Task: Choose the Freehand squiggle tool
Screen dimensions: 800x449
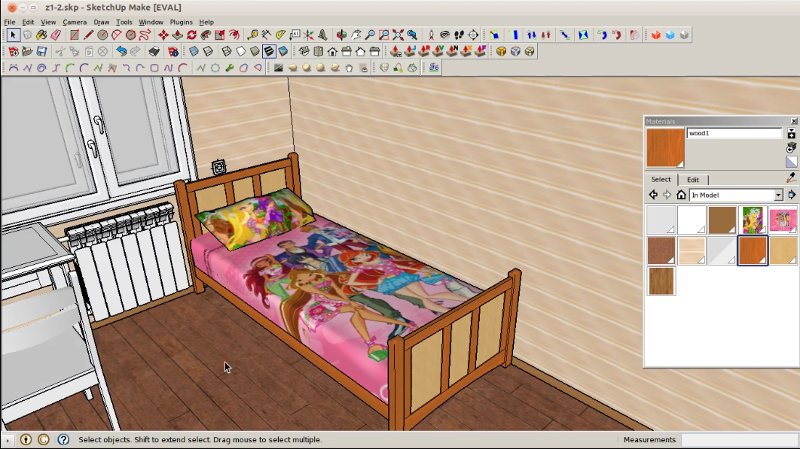Action: coord(145,35)
